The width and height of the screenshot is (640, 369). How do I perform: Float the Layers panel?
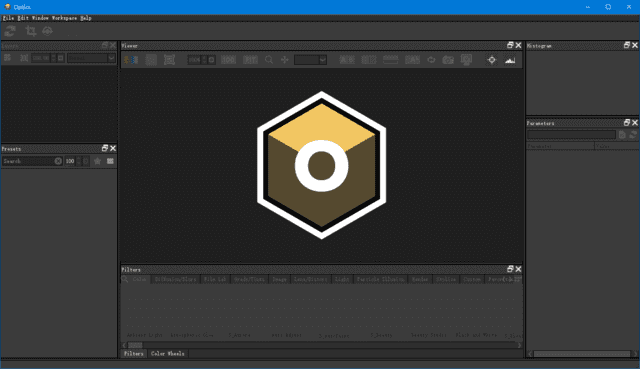pos(105,45)
